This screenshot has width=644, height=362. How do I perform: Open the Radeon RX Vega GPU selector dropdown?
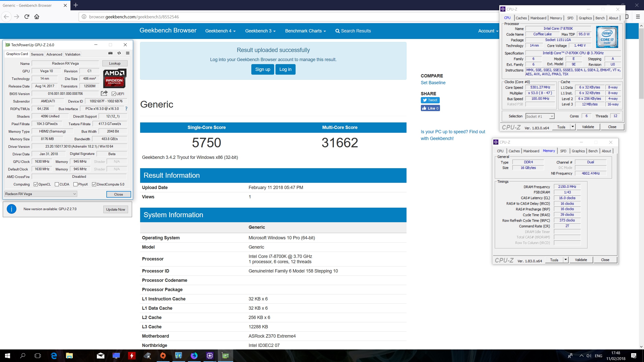click(41, 194)
